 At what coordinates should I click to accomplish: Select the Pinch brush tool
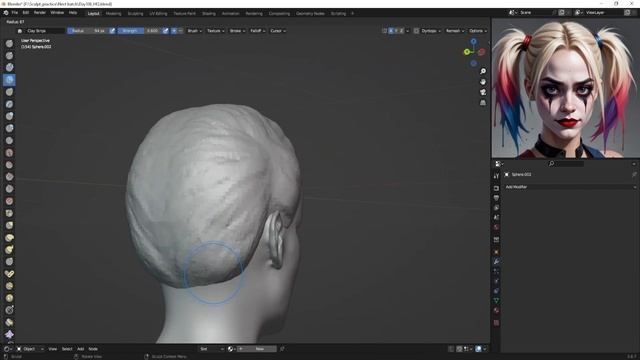[x=9, y=213]
